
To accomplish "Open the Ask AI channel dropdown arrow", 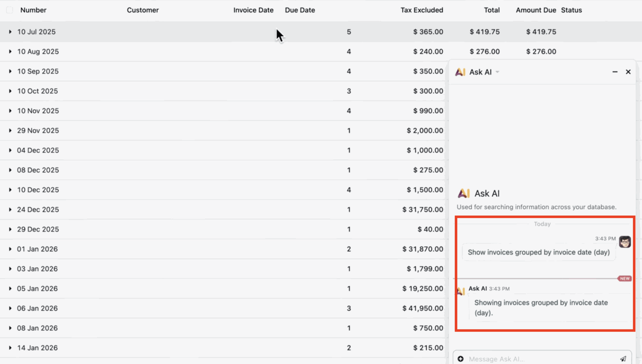I will pyautogui.click(x=498, y=72).
